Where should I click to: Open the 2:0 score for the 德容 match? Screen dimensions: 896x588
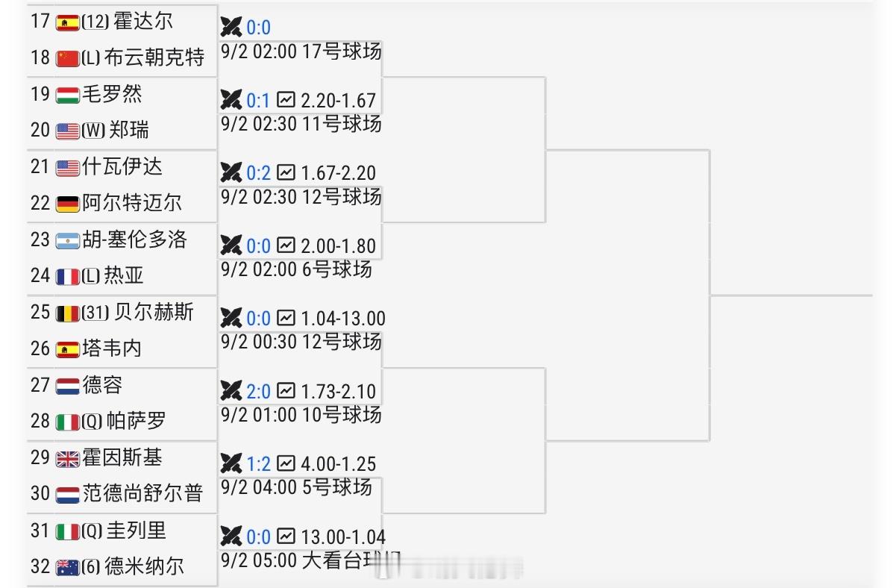258,390
